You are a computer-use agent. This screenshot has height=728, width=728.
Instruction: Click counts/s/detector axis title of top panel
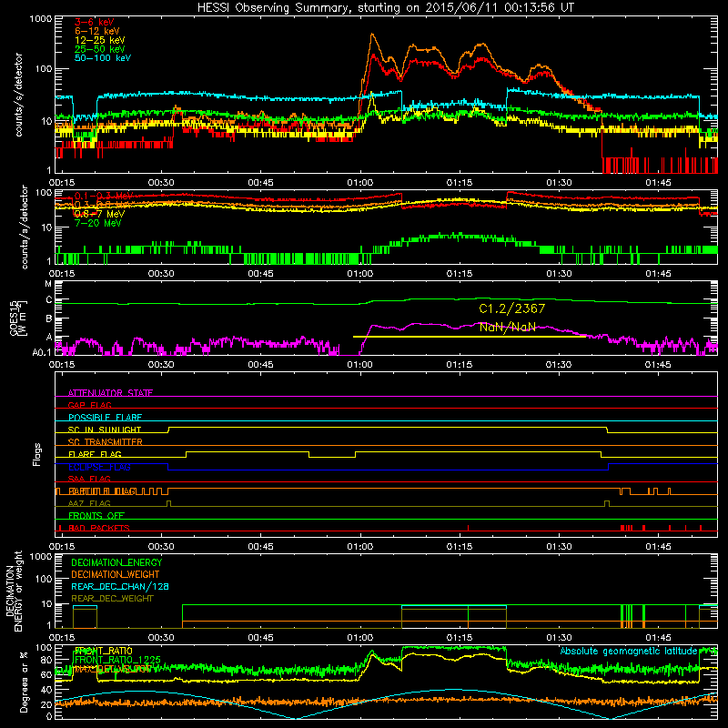(18, 95)
